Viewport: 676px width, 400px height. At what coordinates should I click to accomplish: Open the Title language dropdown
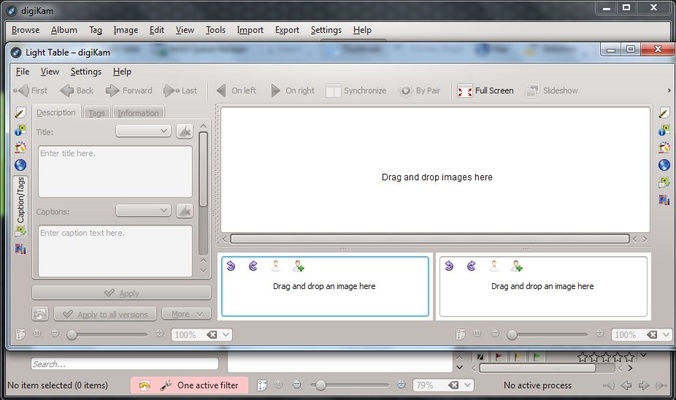[x=143, y=131]
